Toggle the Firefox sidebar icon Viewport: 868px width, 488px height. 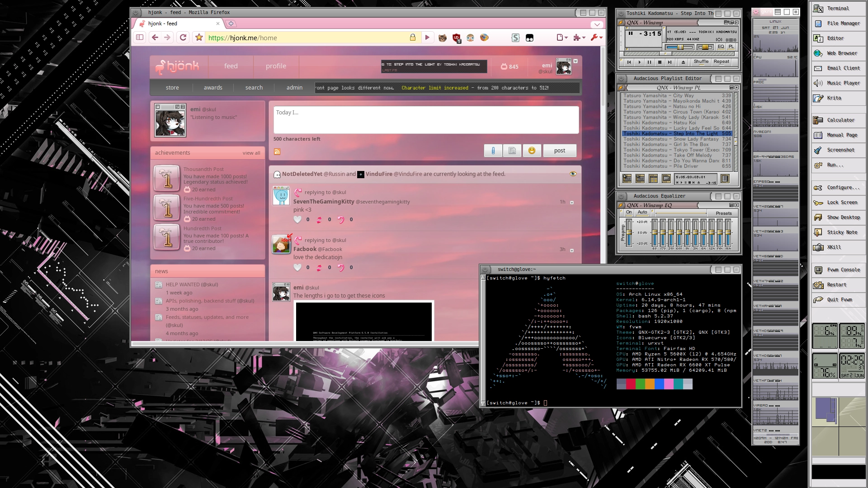point(140,38)
